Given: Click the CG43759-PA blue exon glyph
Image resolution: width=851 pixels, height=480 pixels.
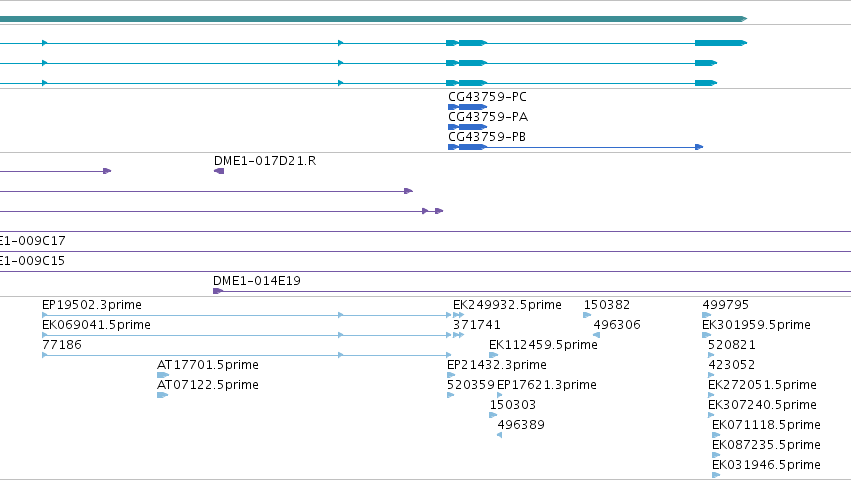Looking at the screenshot, I should tap(467, 127).
